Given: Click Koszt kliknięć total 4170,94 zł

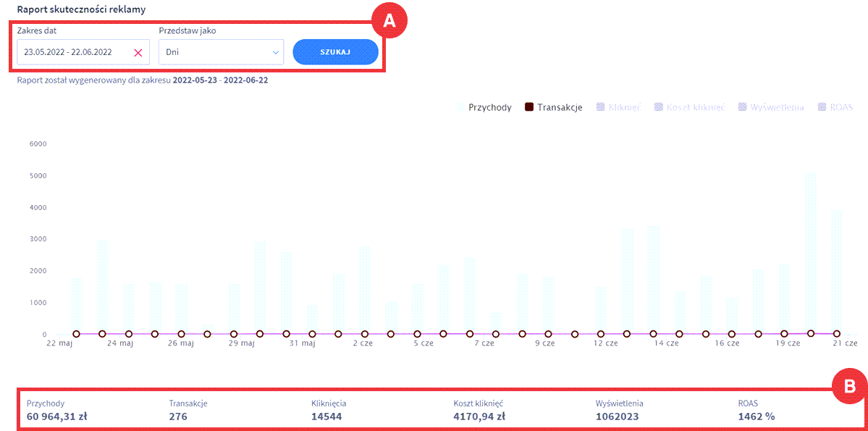Looking at the screenshot, I should 479,417.
